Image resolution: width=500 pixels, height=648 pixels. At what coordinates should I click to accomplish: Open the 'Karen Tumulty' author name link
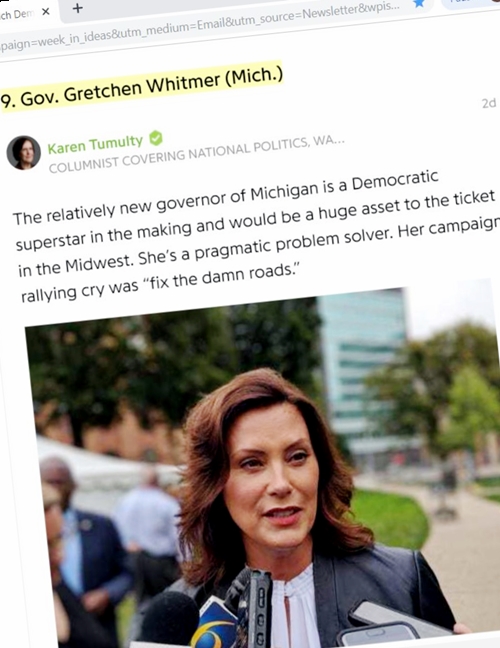tap(95, 144)
